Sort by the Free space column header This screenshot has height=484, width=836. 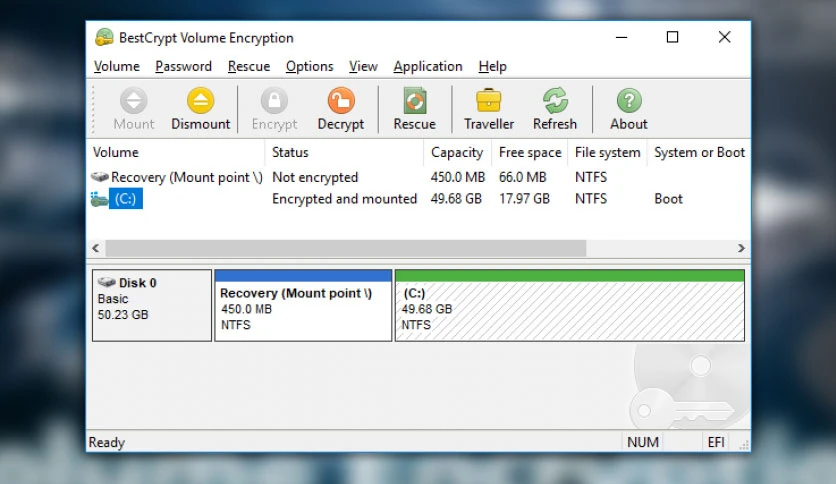tap(530, 152)
